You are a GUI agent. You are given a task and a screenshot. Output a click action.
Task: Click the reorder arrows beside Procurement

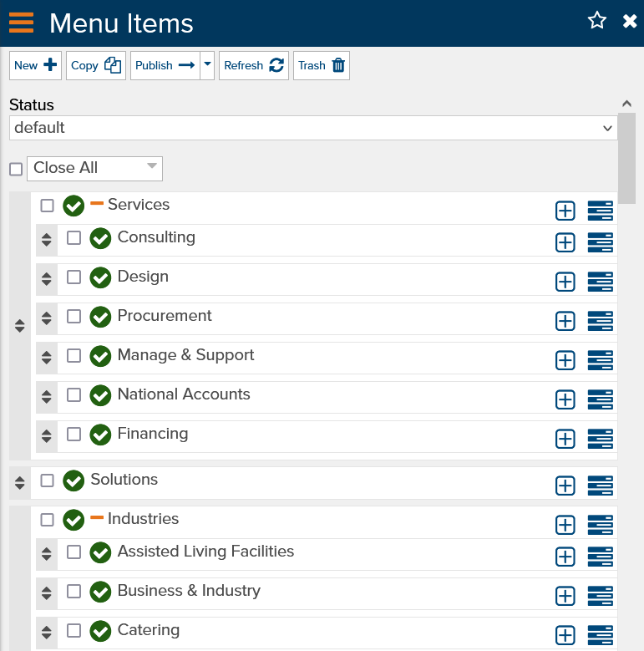point(47,318)
